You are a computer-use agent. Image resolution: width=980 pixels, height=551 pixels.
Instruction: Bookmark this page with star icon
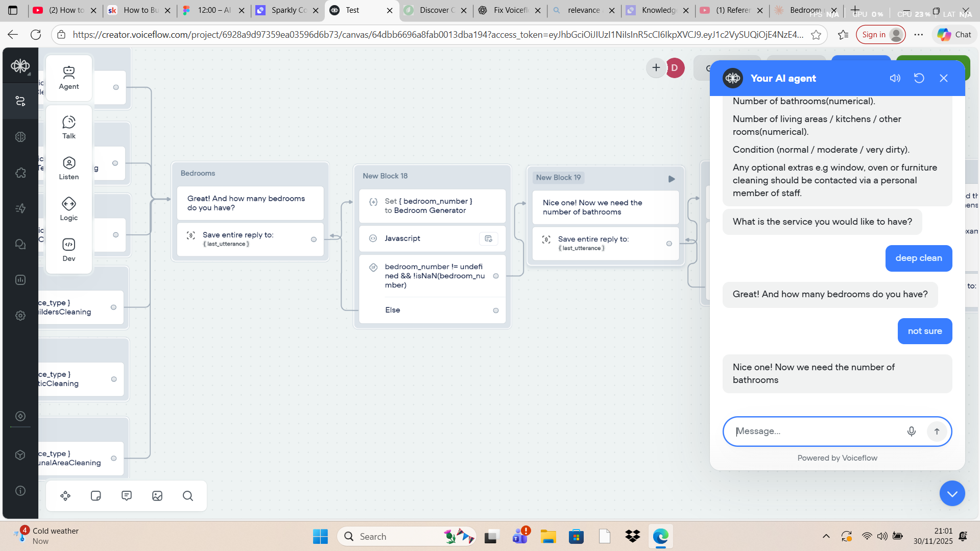coord(816,35)
